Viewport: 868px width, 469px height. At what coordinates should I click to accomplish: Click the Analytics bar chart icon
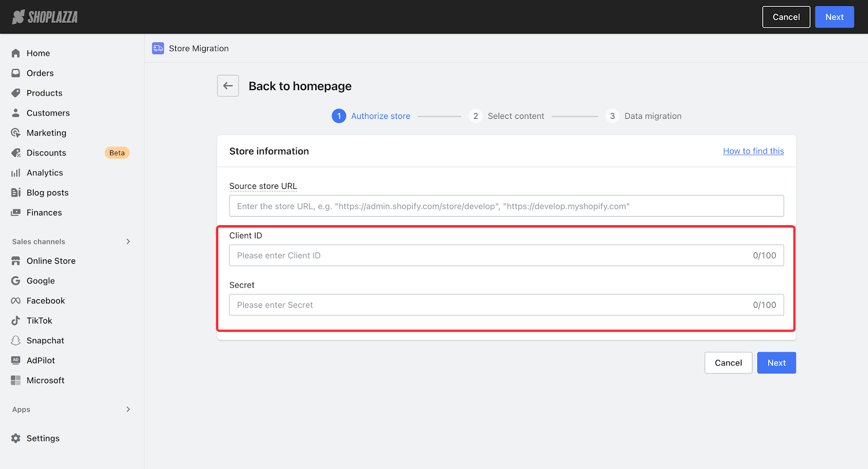16,173
